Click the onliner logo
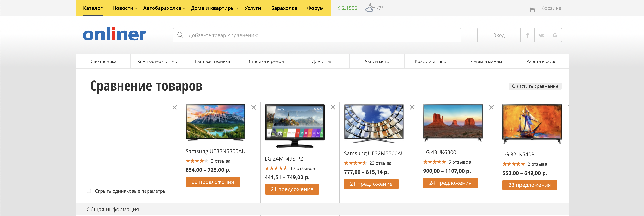Viewport: 644px width, 216px height. tap(115, 34)
